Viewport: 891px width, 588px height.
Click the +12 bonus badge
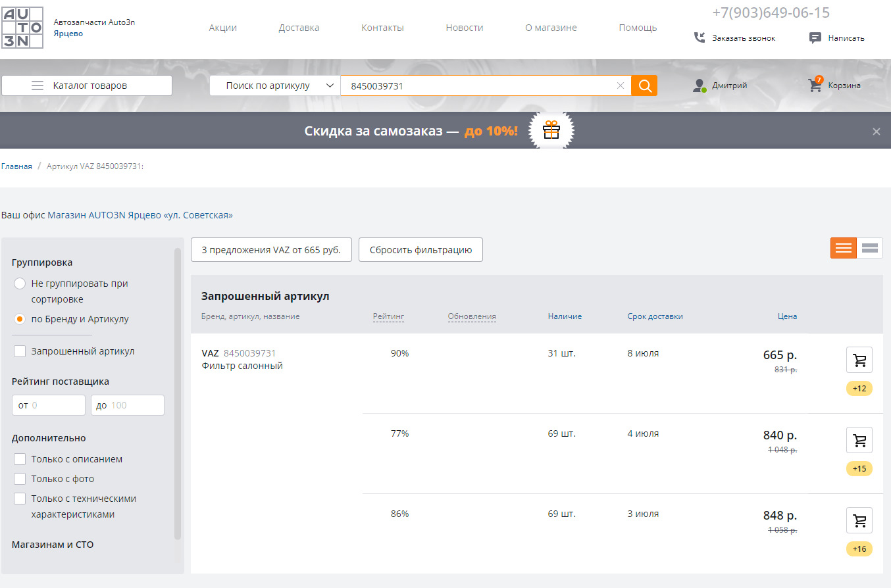tap(859, 388)
